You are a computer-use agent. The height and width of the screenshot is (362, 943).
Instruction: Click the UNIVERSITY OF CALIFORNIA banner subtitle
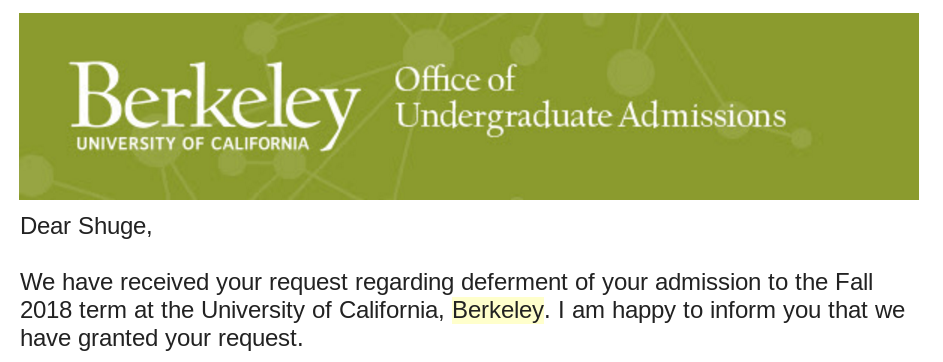pos(192,144)
